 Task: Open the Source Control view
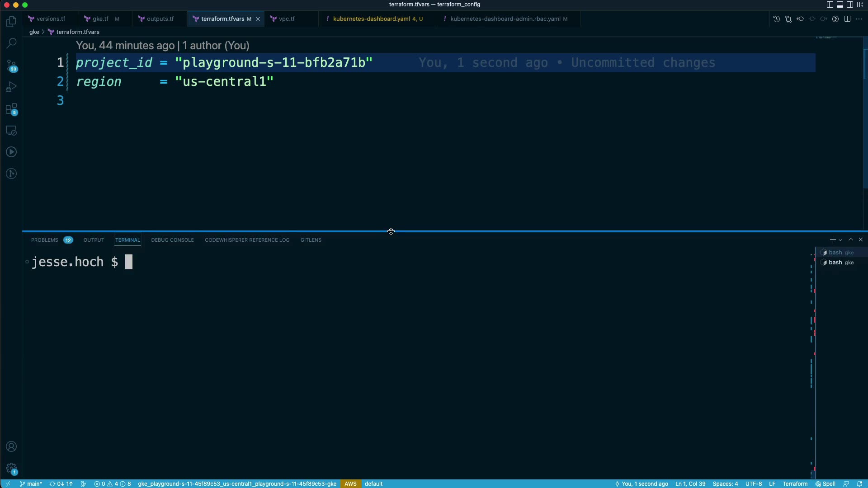tap(11, 66)
